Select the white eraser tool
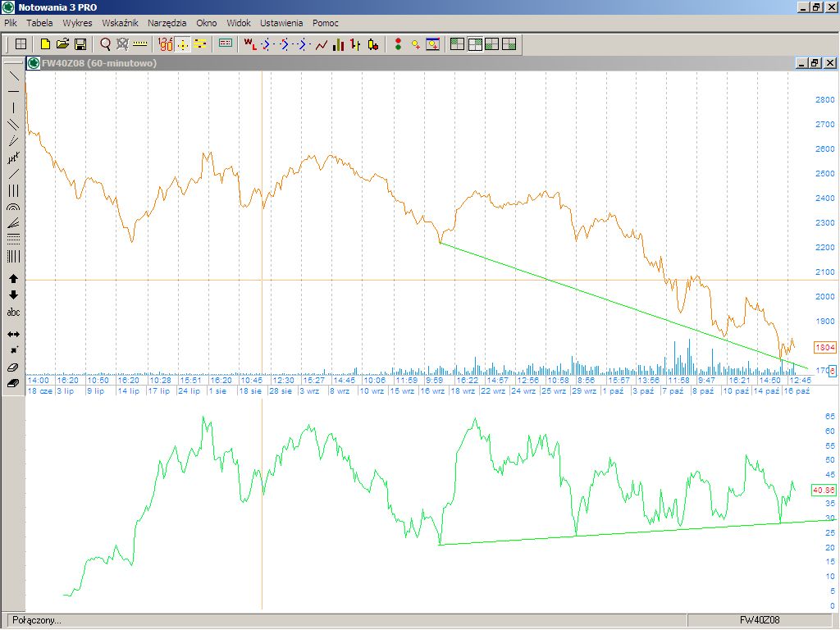The width and height of the screenshot is (840, 630). pyautogui.click(x=13, y=367)
